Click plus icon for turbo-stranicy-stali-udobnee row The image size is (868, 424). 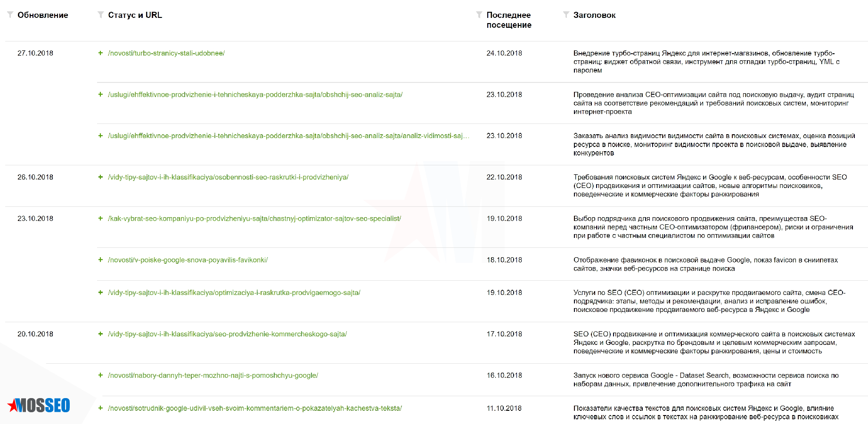100,53
